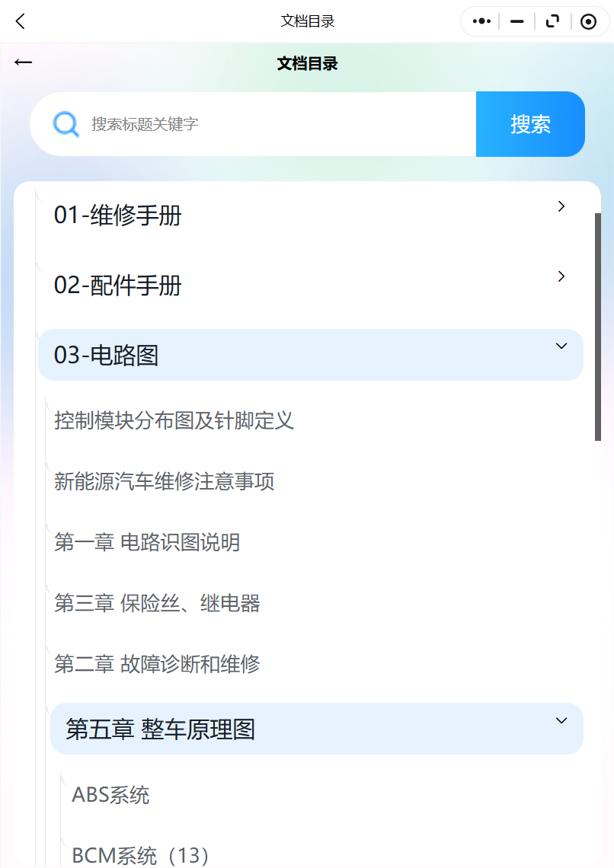Screen dimensions: 614x868
Task: Click the circular record-style close icon
Action: click(588, 21)
